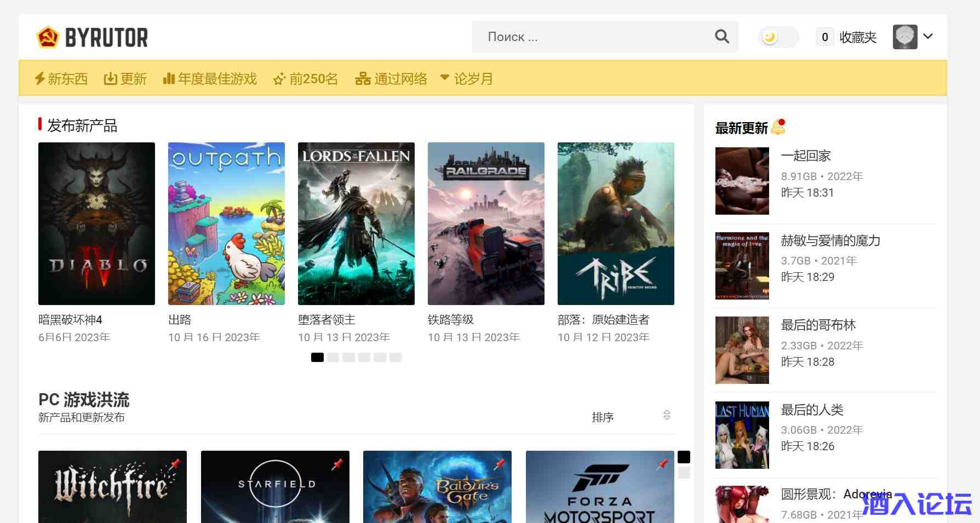Click the magnifying glass search icon
Screen dimensions: 980x523
(722, 37)
